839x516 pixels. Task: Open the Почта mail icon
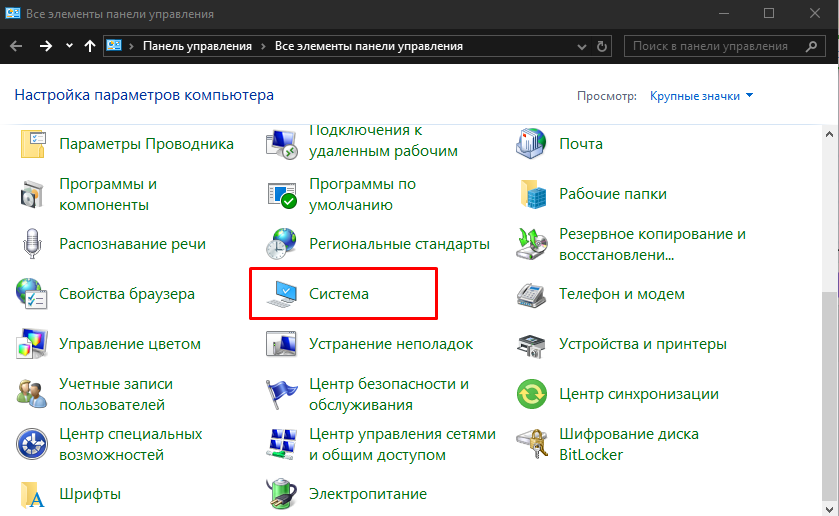click(532, 144)
